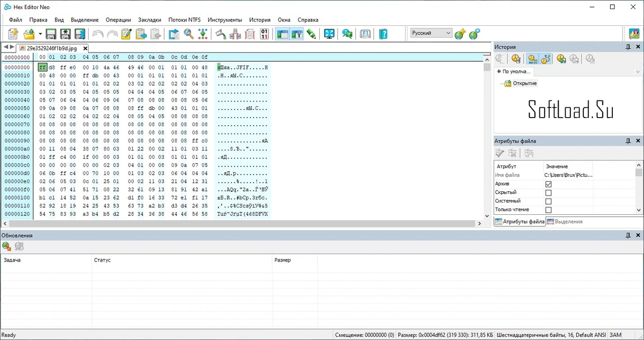Close the 29e3529246f1b9d.jpg tab
This screenshot has height=340, width=644.
tap(85, 48)
